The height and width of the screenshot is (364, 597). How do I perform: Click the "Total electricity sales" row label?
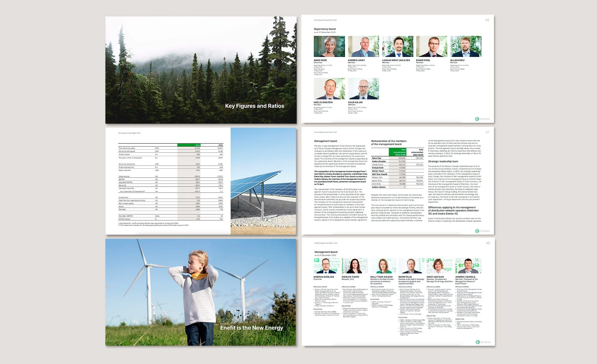pos(127,148)
